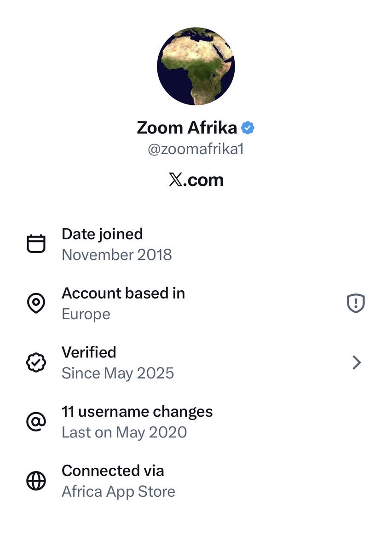Tap the blue verified badge beside Zoom Afrika

click(248, 128)
